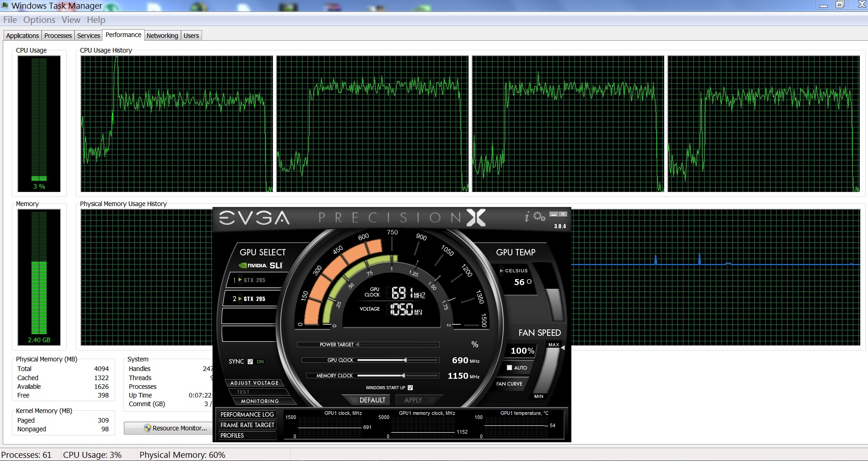Image resolution: width=868 pixels, height=461 pixels.
Task: Click the Power Target slider arrow handle
Action: (x=357, y=344)
